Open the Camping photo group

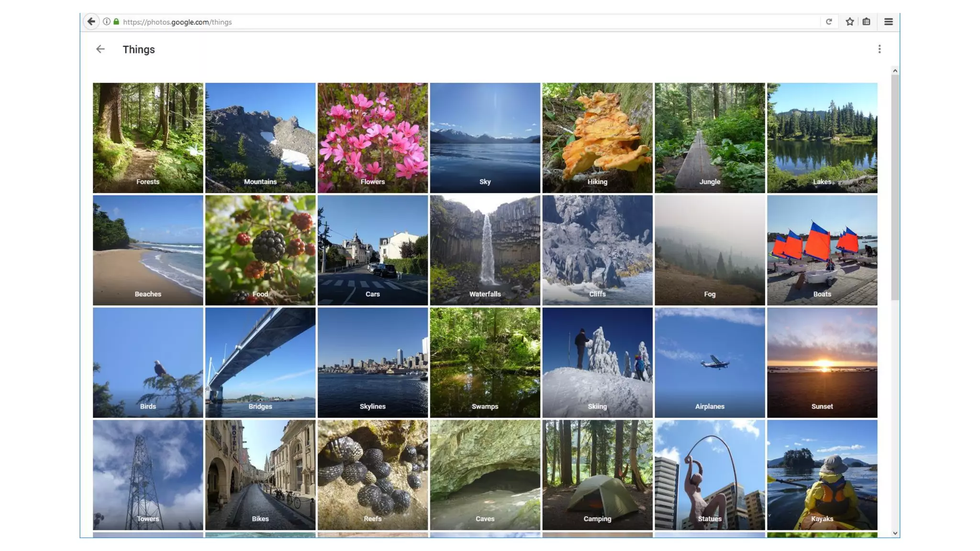(x=597, y=475)
